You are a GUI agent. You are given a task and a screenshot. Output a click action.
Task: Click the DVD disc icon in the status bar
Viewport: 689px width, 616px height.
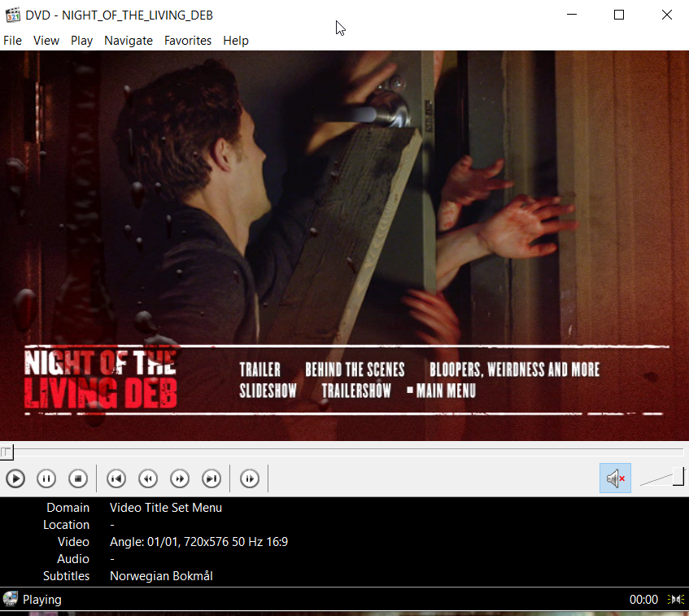click(x=10, y=599)
